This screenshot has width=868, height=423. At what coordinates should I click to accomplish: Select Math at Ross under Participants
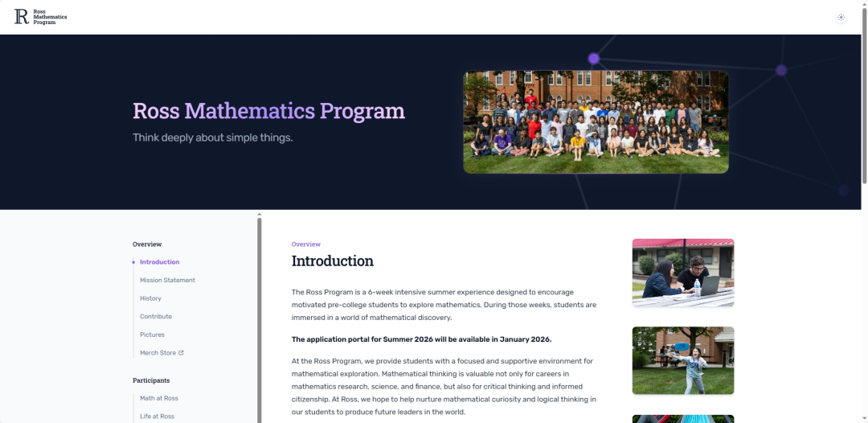click(159, 398)
